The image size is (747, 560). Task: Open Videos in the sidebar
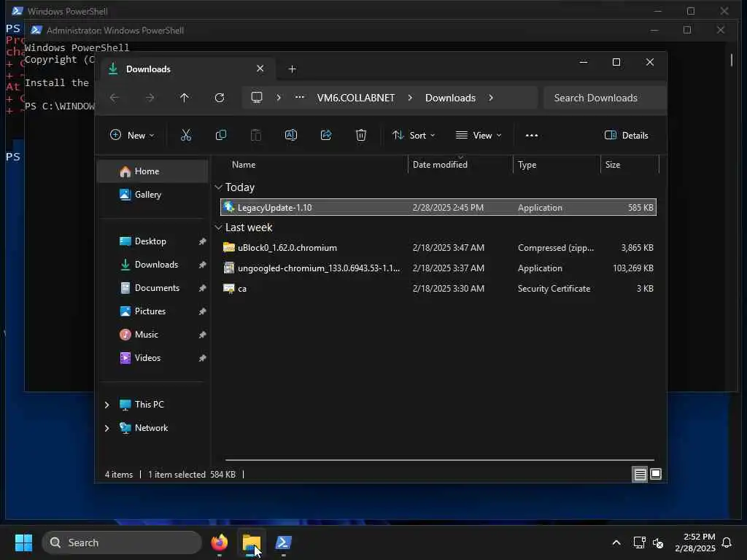pos(152,357)
